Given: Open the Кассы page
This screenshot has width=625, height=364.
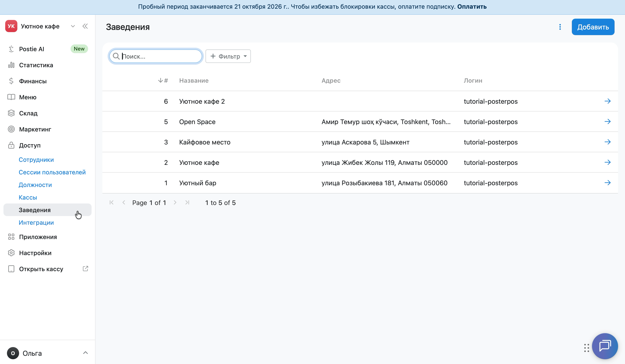Looking at the screenshot, I should pyautogui.click(x=28, y=198).
